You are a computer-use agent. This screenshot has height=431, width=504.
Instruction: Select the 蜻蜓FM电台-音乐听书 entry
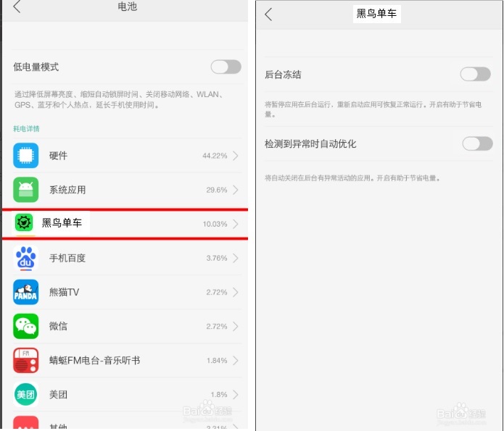127,360
